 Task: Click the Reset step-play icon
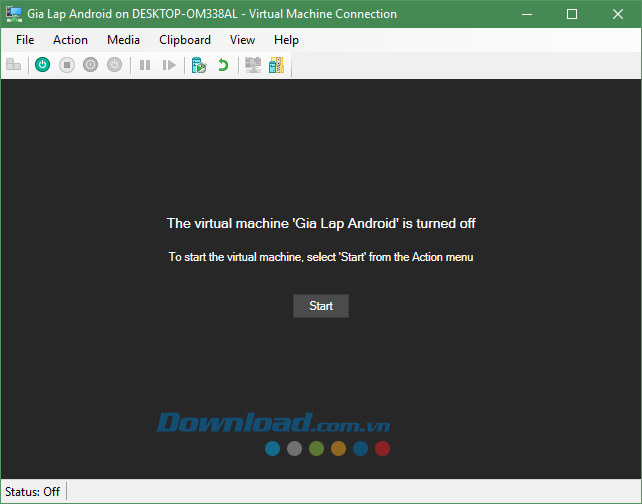[169, 65]
